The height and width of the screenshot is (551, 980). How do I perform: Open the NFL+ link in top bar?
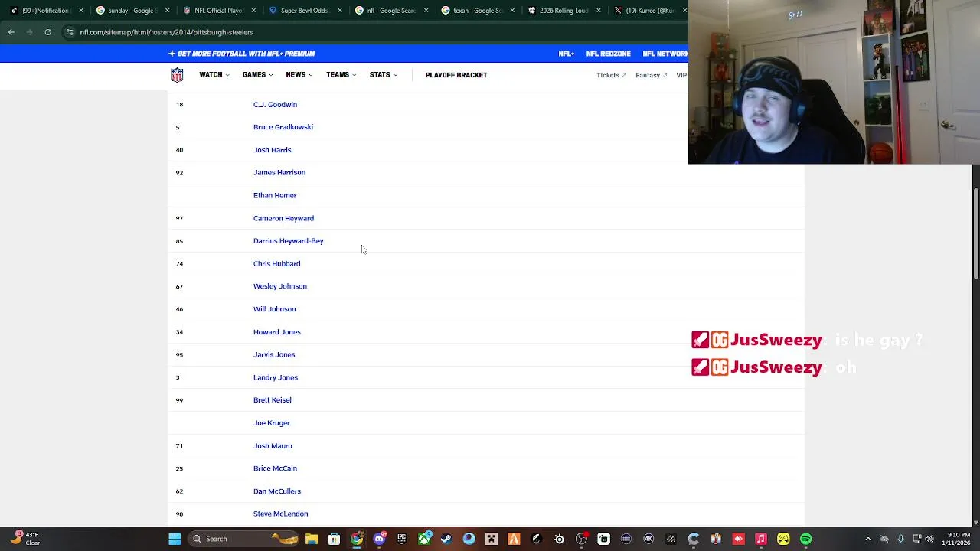pyautogui.click(x=567, y=54)
